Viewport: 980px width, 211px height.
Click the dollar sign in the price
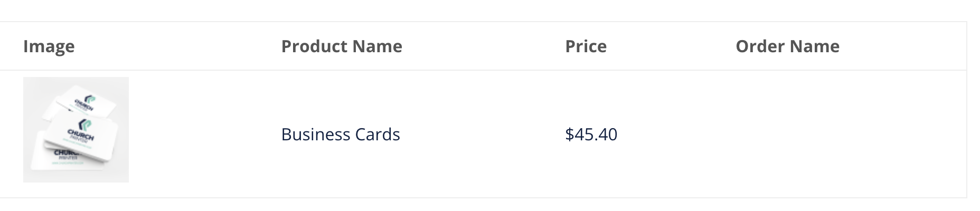(569, 135)
